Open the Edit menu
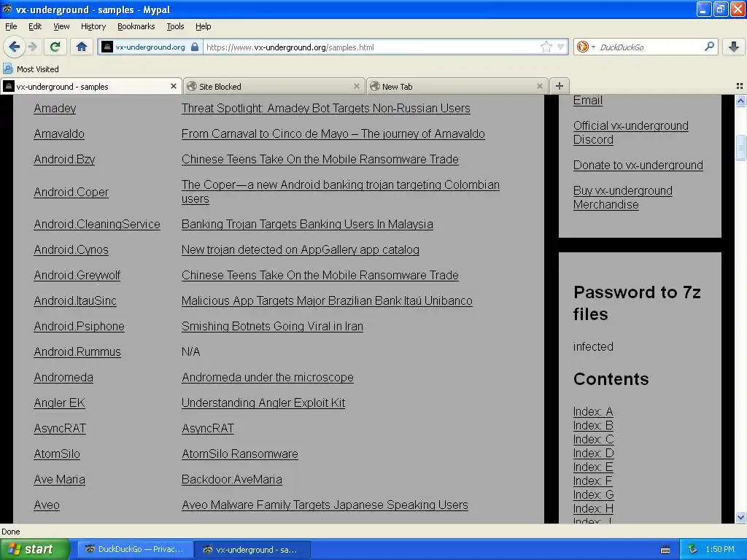747x560 pixels. click(35, 26)
